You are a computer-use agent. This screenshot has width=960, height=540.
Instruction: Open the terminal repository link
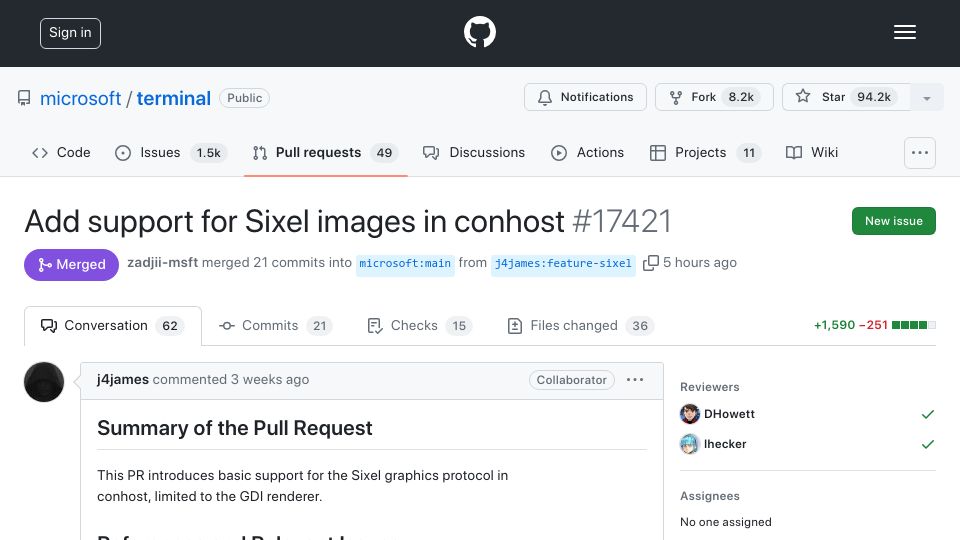[173, 98]
